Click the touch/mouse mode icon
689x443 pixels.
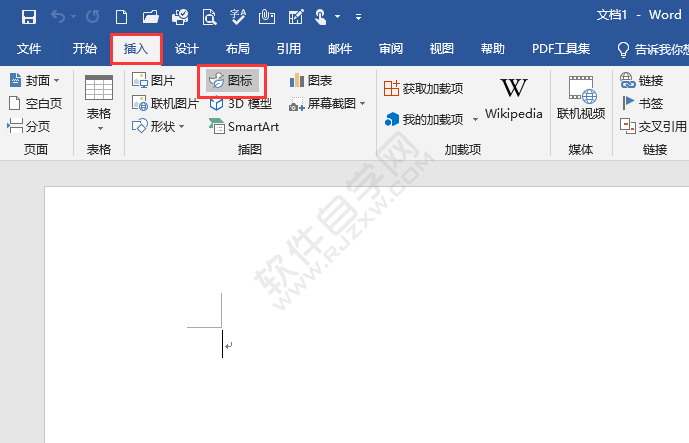click(321, 17)
